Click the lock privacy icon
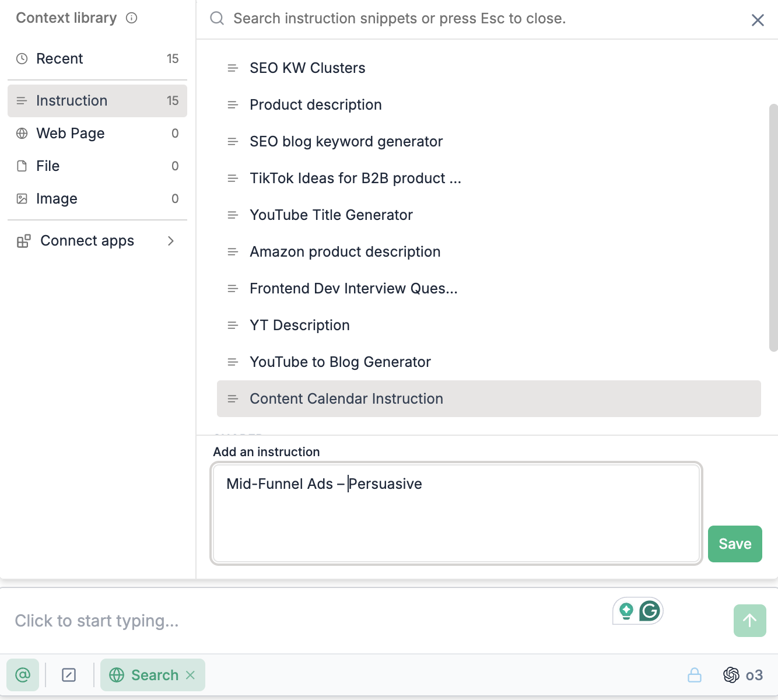 [x=695, y=675]
